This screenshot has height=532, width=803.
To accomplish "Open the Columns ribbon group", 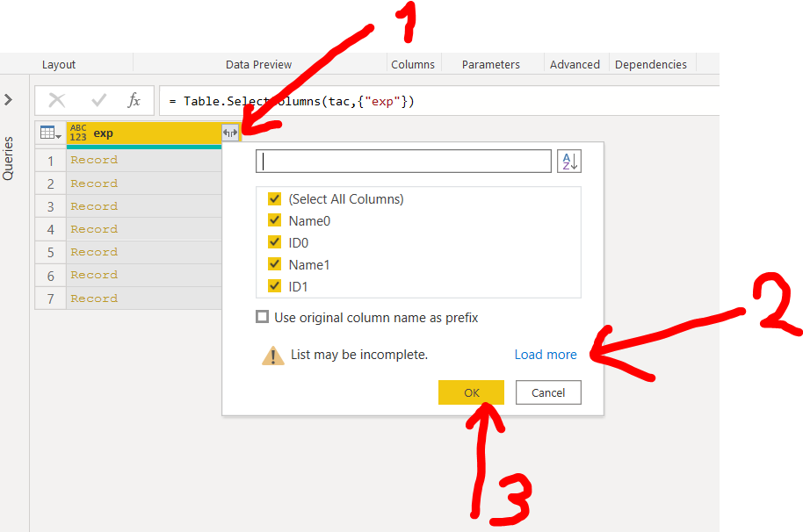I will coord(413,64).
